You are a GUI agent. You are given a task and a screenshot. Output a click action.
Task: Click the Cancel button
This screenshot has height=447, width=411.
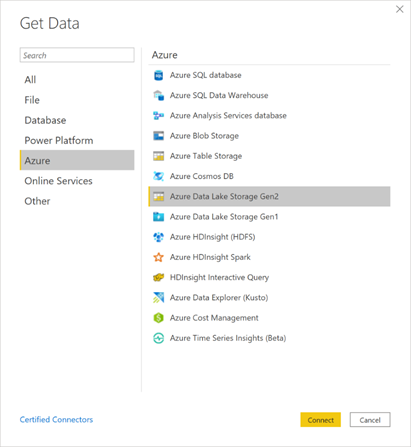click(x=370, y=420)
